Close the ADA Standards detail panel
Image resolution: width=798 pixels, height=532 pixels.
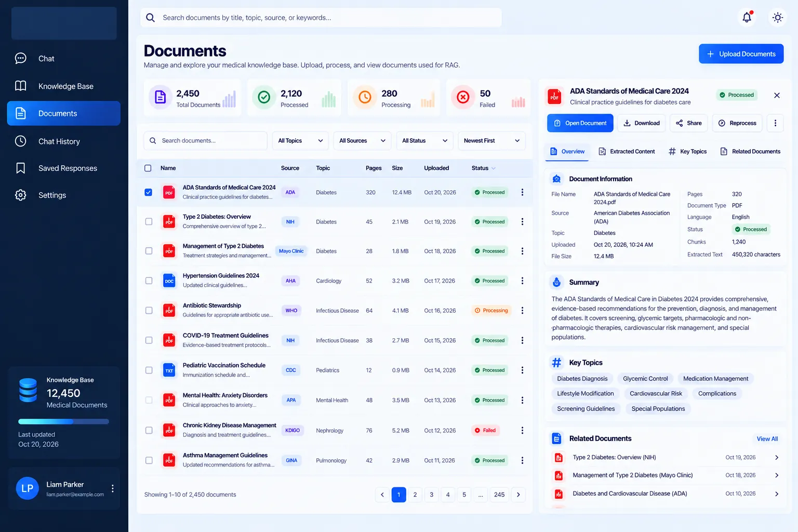[777, 95]
